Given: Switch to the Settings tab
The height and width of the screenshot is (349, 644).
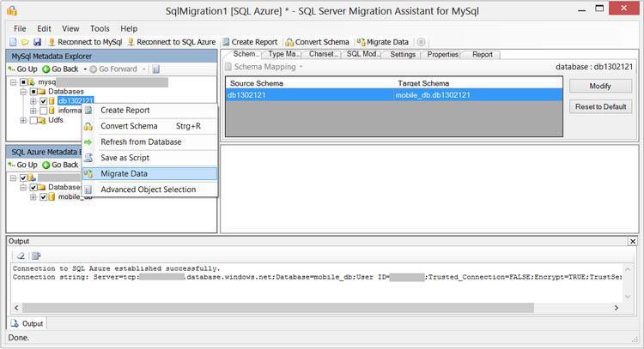Looking at the screenshot, I should (403, 54).
